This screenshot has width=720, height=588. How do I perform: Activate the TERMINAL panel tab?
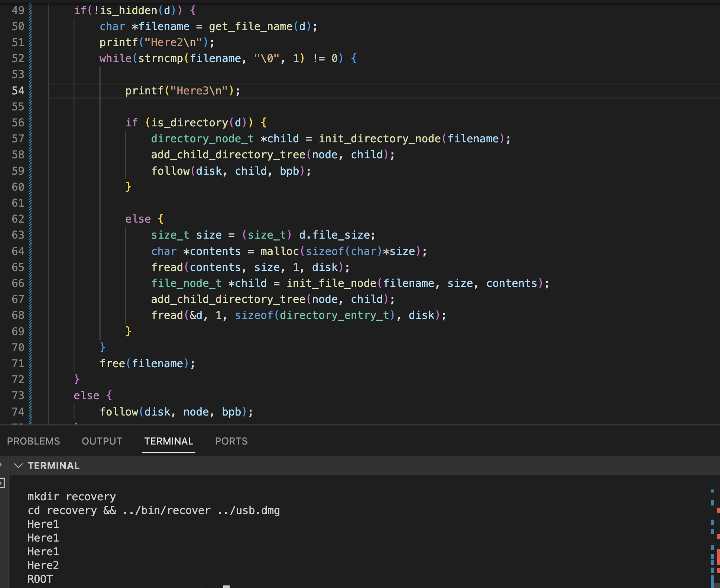[169, 441]
